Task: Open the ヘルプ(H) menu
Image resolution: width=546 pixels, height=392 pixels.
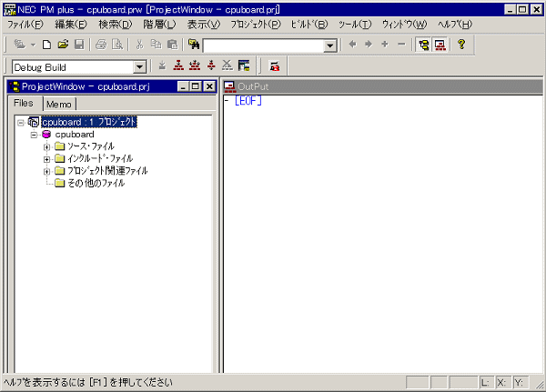Action: coord(455,25)
